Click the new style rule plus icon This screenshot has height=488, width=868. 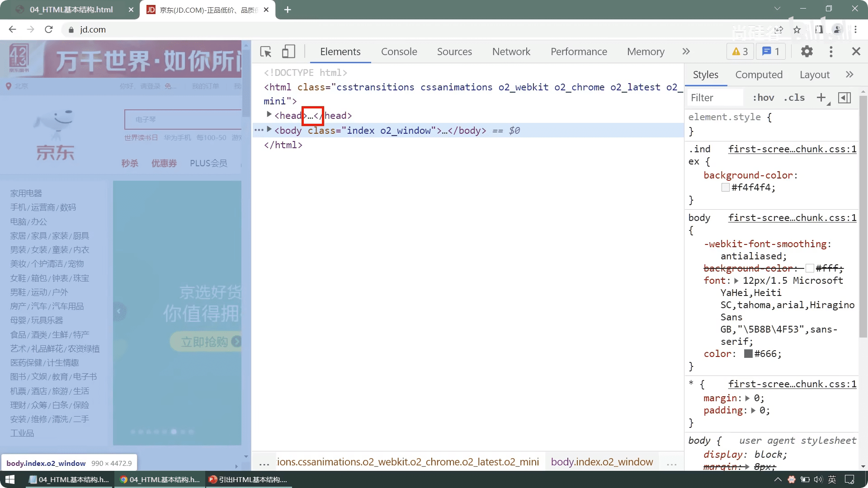point(821,98)
